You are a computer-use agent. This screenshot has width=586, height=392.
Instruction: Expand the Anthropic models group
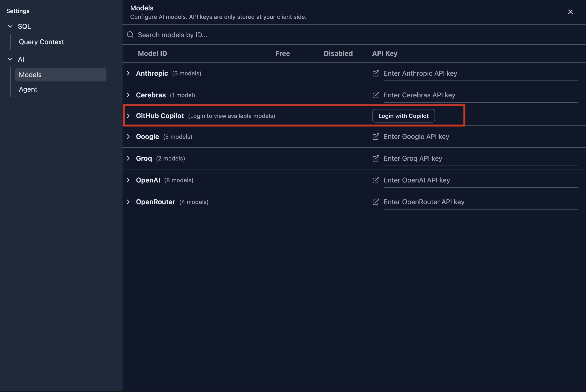pos(128,73)
